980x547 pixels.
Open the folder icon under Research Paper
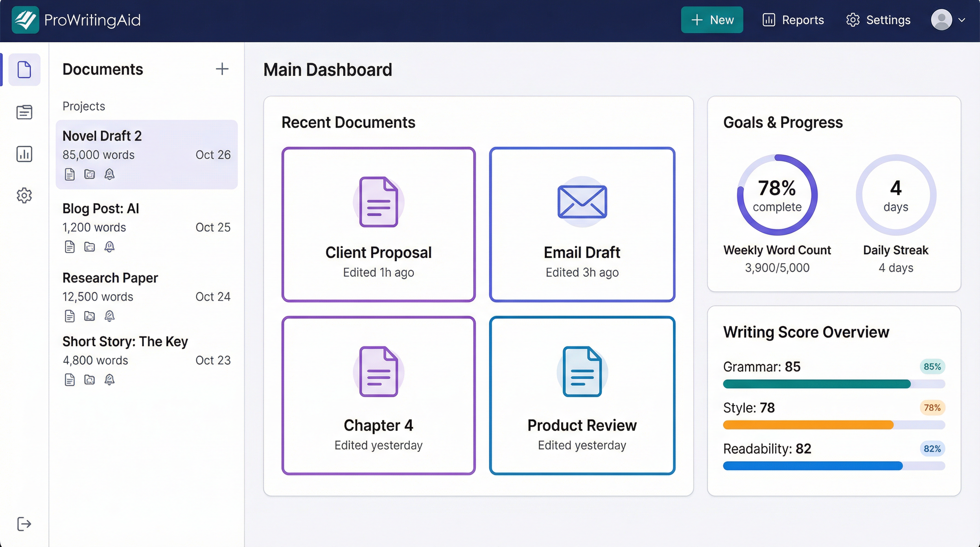point(89,316)
